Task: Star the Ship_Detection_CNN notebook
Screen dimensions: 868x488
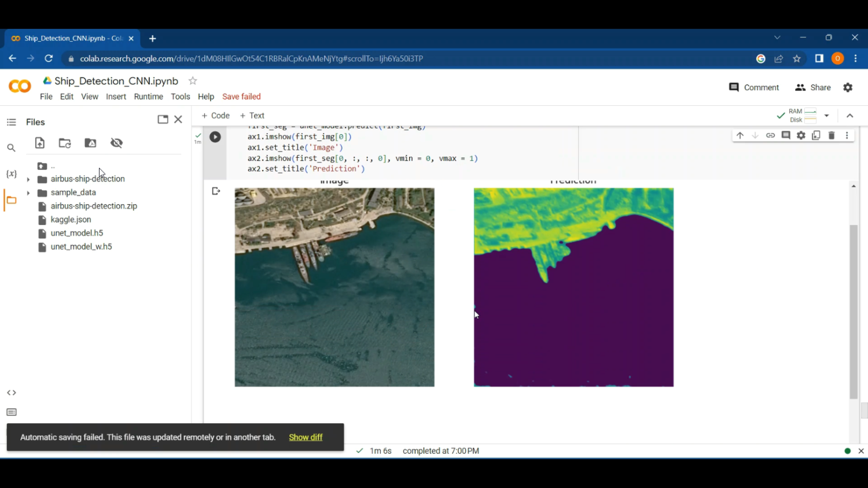Action: (x=192, y=81)
